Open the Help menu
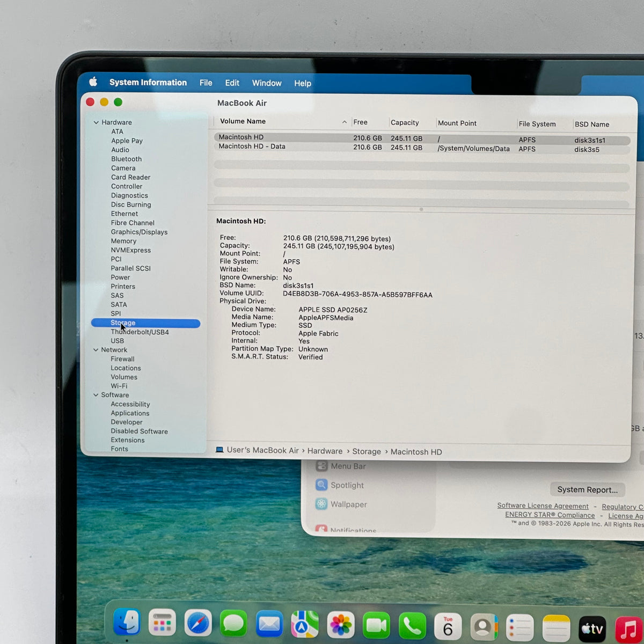The image size is (644, 644). click(303, 83)
